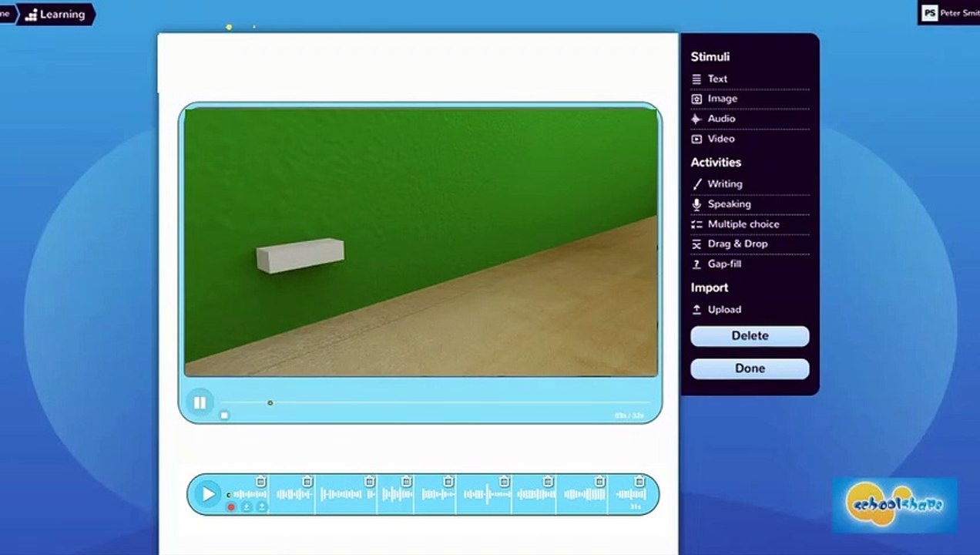The width and height of the screenshot is (980, 555).
Task: Play the audio track strip
Action: coord(208,494)
